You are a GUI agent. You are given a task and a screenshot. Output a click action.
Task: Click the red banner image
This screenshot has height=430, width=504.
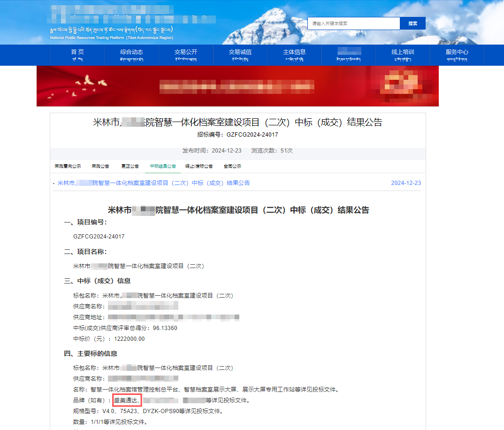tap(237, 86)
